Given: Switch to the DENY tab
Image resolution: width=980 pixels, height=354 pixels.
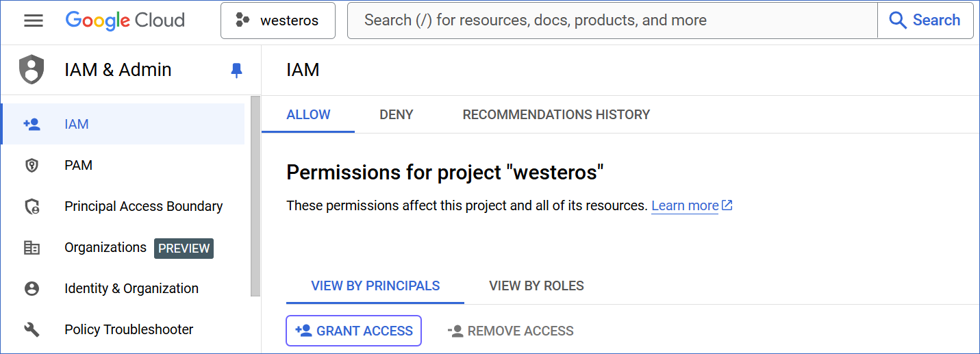Looking at the screenshot, I should 397,114.
